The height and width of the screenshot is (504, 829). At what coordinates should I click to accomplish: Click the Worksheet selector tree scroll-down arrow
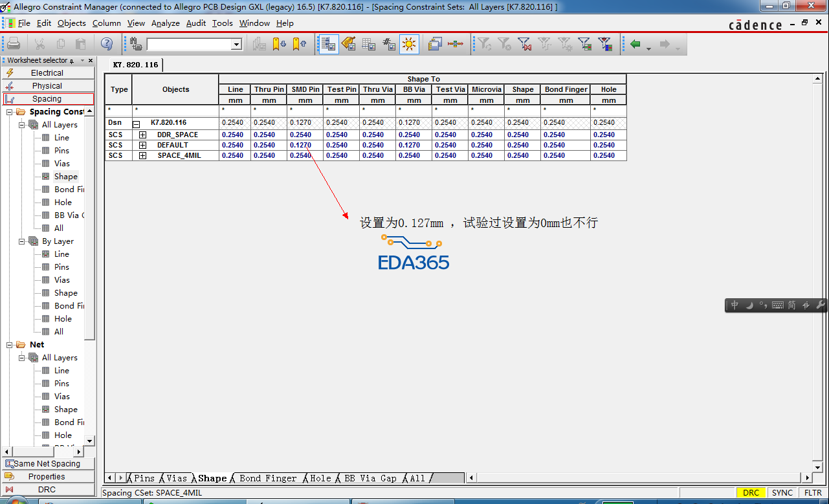click(90, 441)
